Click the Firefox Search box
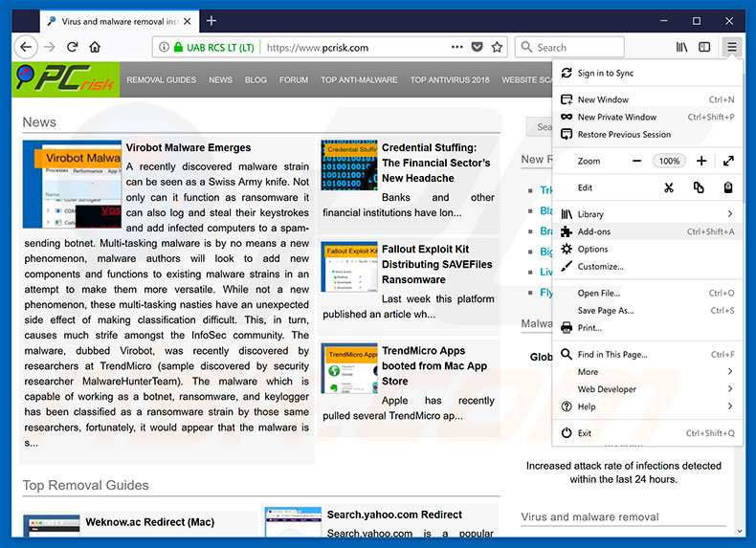756x548 pixels. (x=570, y=47)
